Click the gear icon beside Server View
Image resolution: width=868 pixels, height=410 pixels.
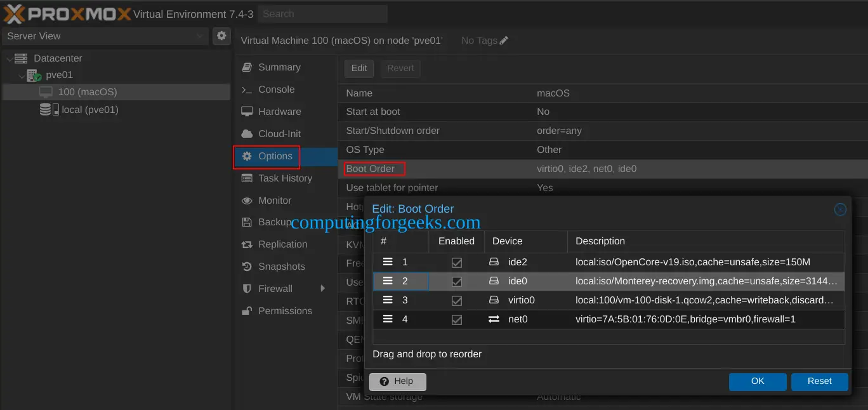[x=221, y=36]
